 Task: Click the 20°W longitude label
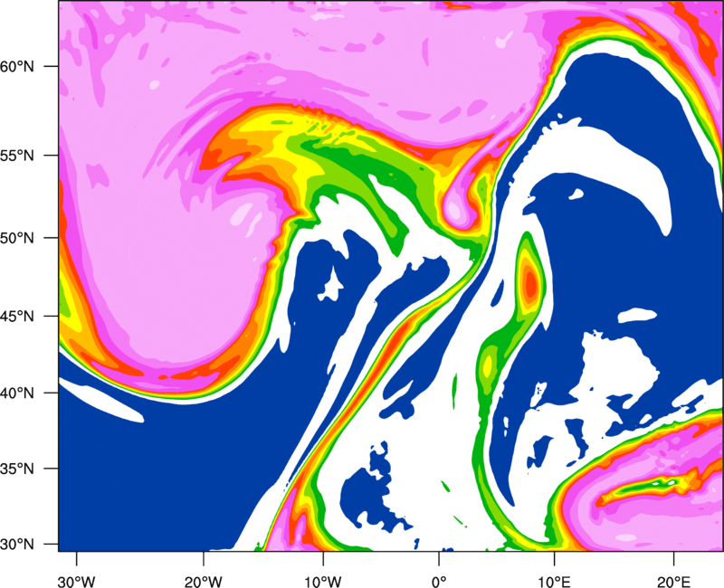click(x=204, y=582)
